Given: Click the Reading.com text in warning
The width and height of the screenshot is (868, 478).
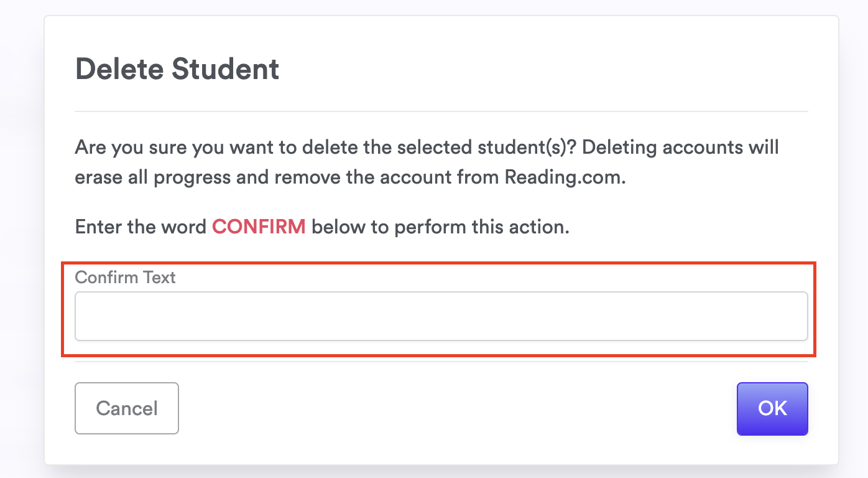Looking at the screenshot, I should 564,177.
